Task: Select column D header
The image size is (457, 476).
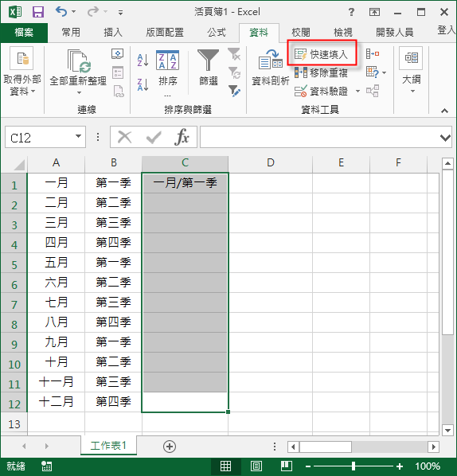Action: click(x=270, y=163)
